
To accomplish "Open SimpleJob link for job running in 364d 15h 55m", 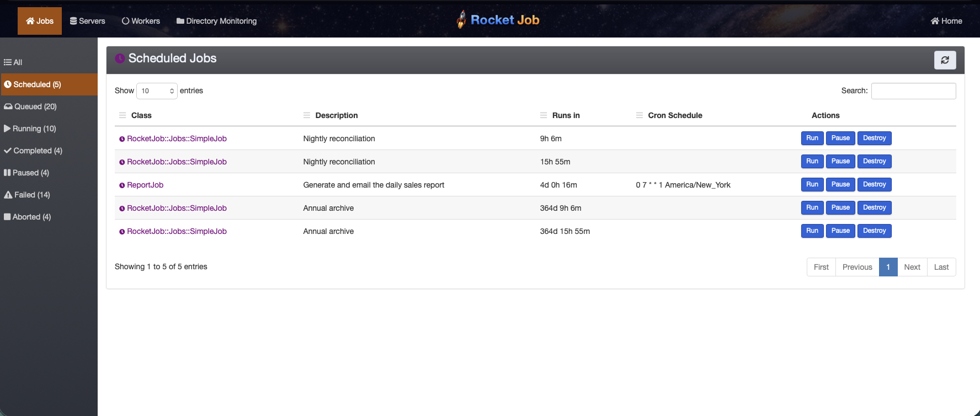I will (x=177, y=231).
